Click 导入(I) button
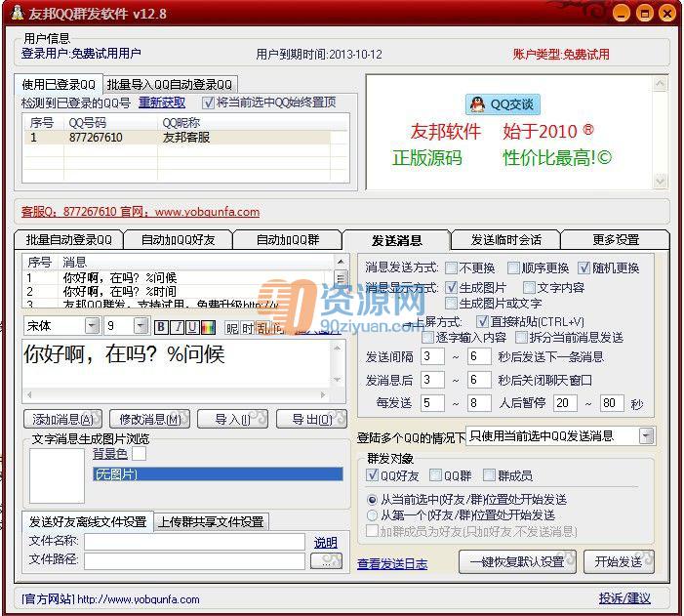This screenshot has height=616, width=684. tap(233, 419)
